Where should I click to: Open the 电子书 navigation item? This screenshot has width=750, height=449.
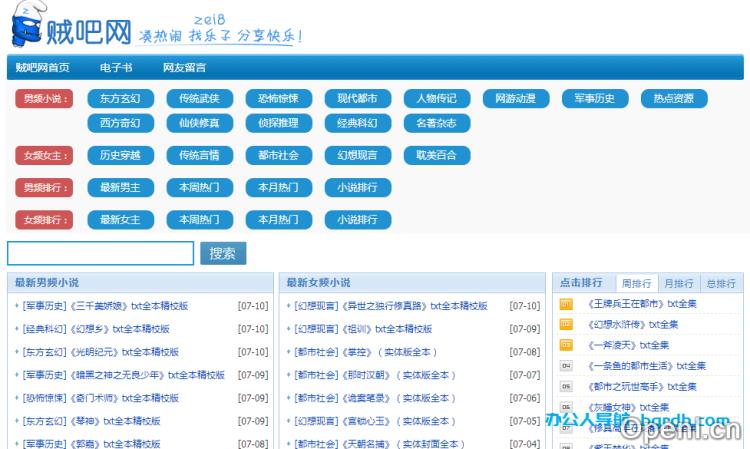(116, 67)
